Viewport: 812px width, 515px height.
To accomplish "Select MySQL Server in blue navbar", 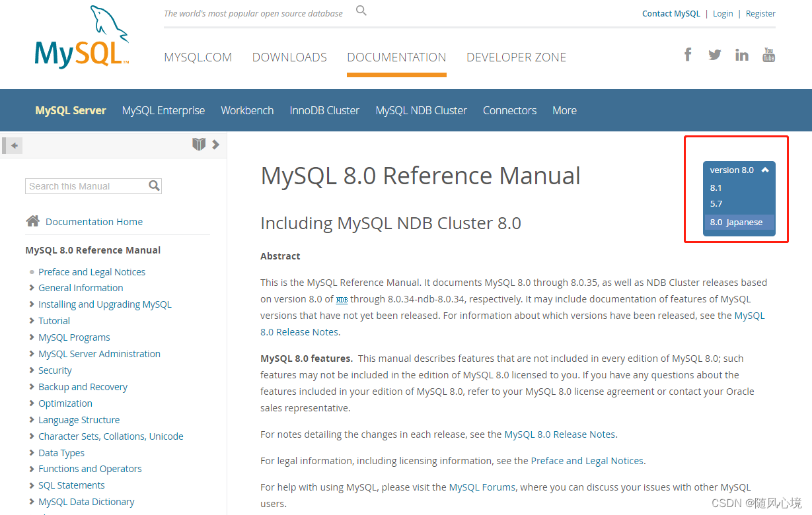I will click(71, 110).
